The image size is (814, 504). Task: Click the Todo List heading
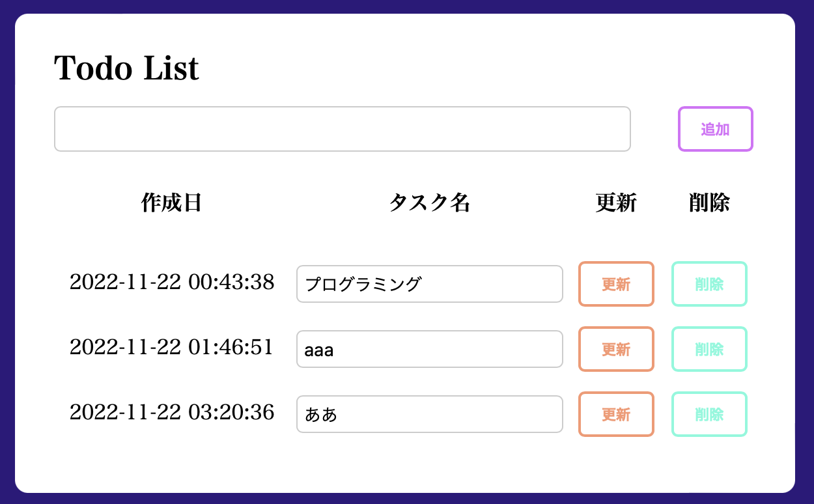point(126,67)
